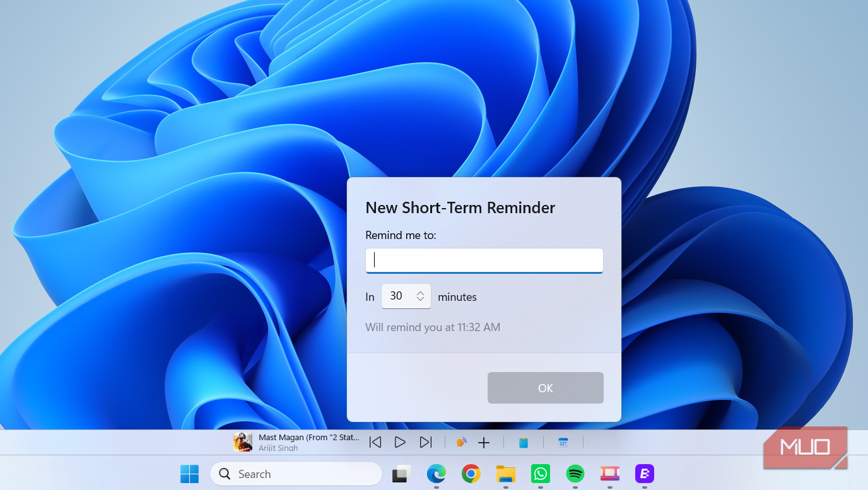Screen dimensions: 868x490
Task: Play the Mast Magan track
Action: 400,443
